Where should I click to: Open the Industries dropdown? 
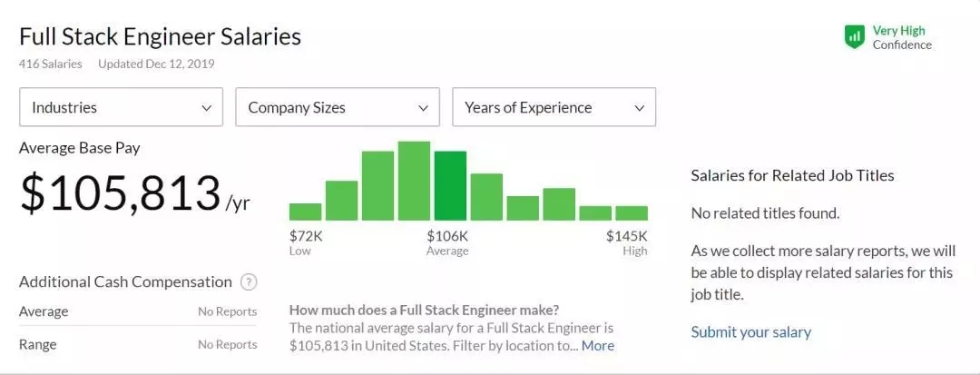(x=121, y=107)
